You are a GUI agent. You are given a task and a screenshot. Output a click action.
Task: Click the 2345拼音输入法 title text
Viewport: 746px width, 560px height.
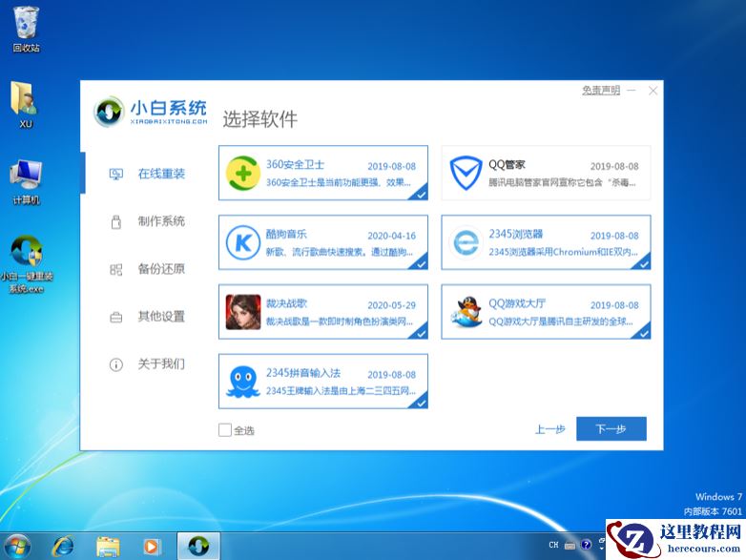tap(303, 373)
